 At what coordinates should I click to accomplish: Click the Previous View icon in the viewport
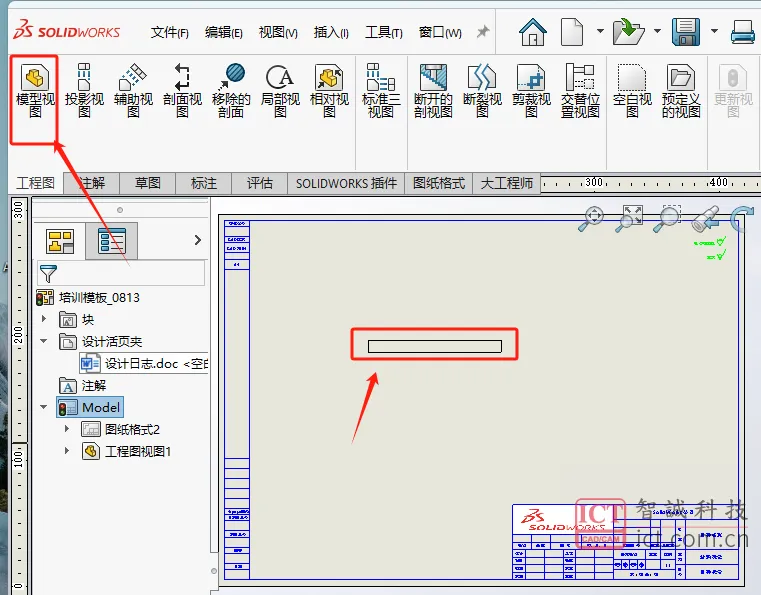(705, 219)
